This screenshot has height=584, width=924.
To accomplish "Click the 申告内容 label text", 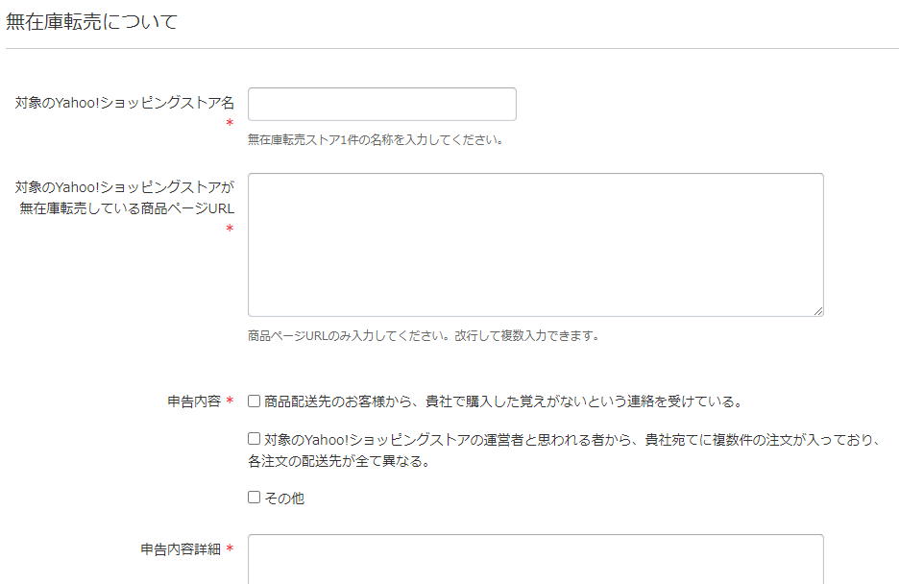I will (194, 401).
